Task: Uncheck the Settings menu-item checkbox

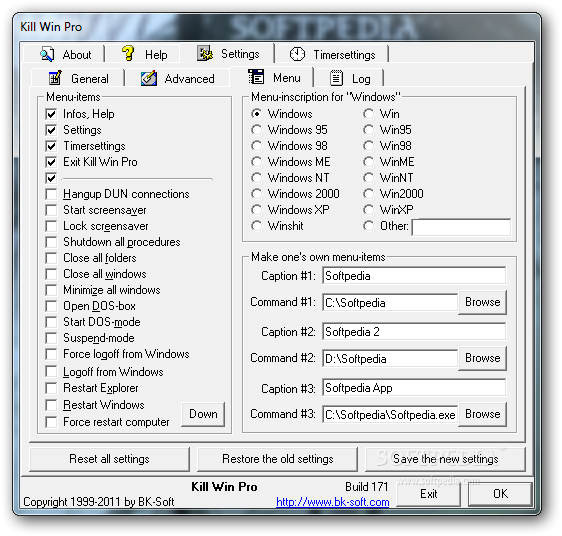Action: point(51,130)
